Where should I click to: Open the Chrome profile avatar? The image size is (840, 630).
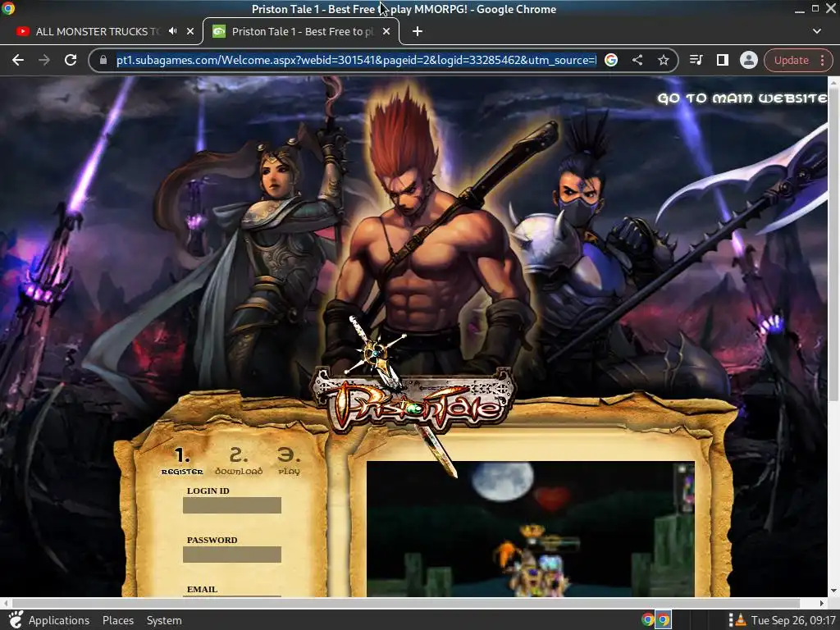pyautogui.click(x=748, y=60)
